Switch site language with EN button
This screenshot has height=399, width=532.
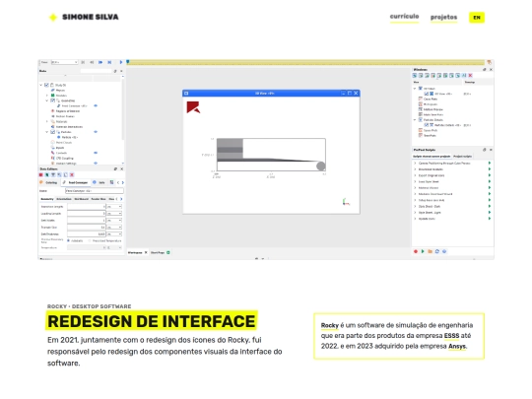[x=477, y=18]
